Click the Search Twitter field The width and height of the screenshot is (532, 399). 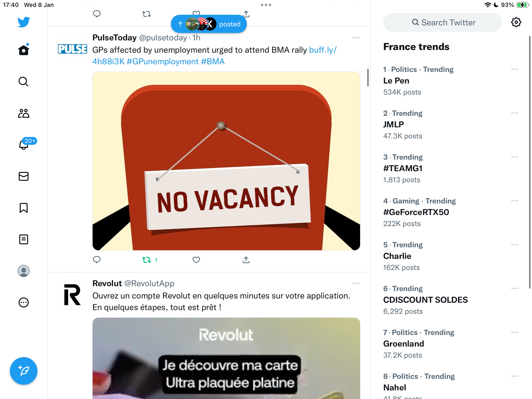click(443, 22)
